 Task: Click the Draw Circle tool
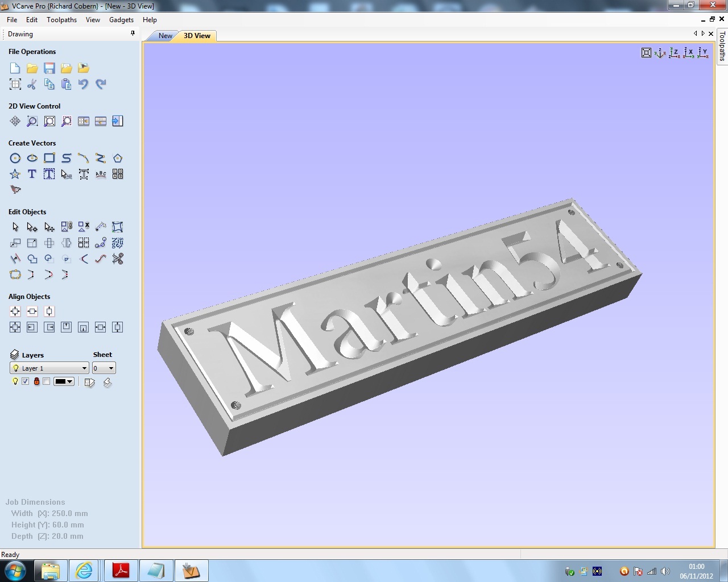15,159
